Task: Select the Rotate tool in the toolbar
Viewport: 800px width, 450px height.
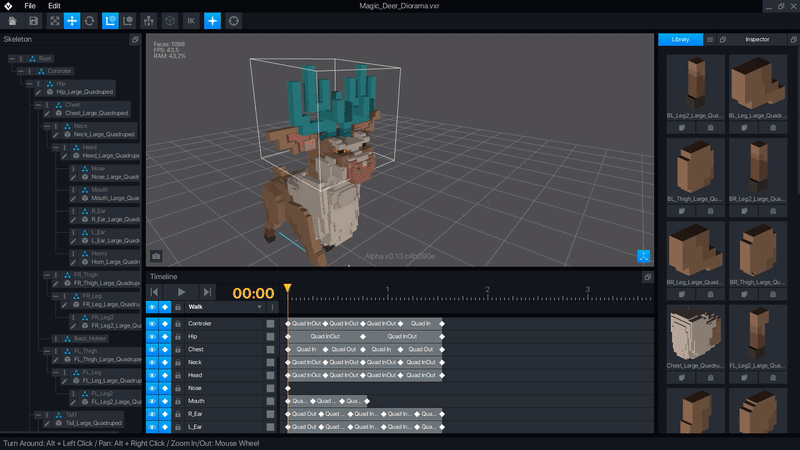Action: coord(90,20)
